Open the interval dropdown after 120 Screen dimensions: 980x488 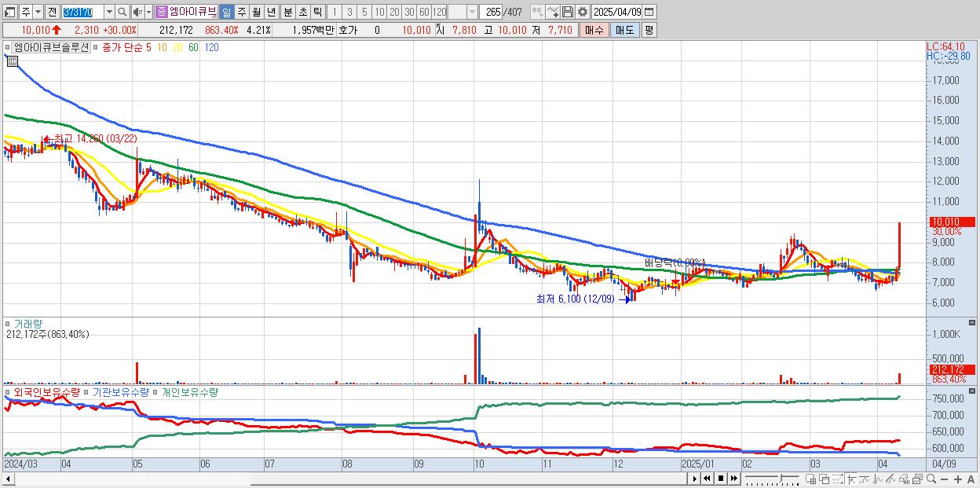click(472, 12)
